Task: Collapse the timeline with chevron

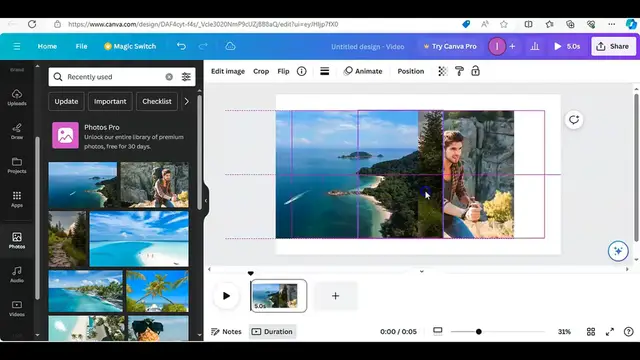Action: pyautogui.click(x=422, y=271)
